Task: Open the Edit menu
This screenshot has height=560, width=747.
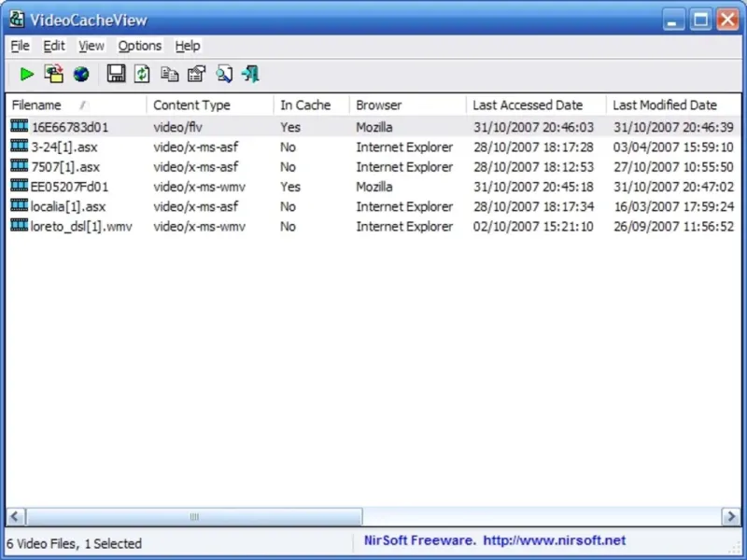Action: pos(54,46)
